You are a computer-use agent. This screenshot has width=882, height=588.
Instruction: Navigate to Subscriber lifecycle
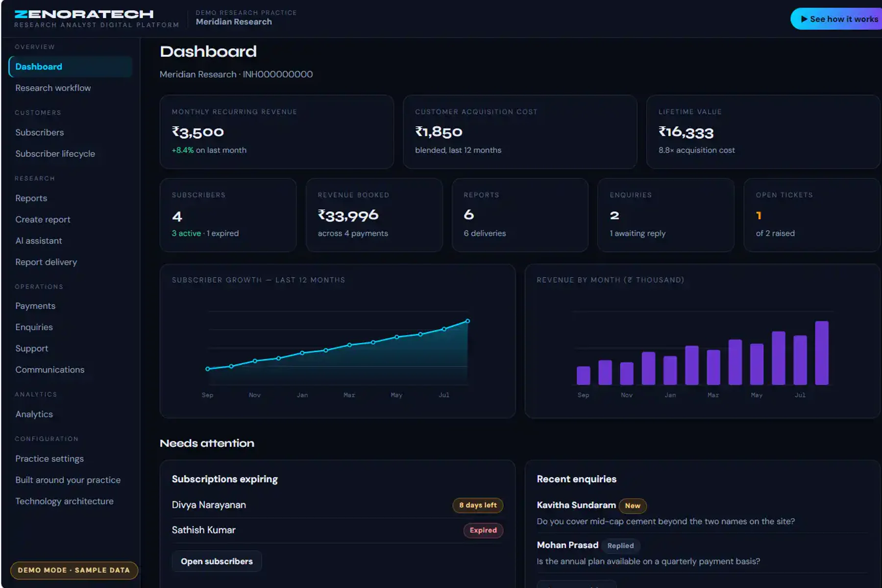coord(55,154)
